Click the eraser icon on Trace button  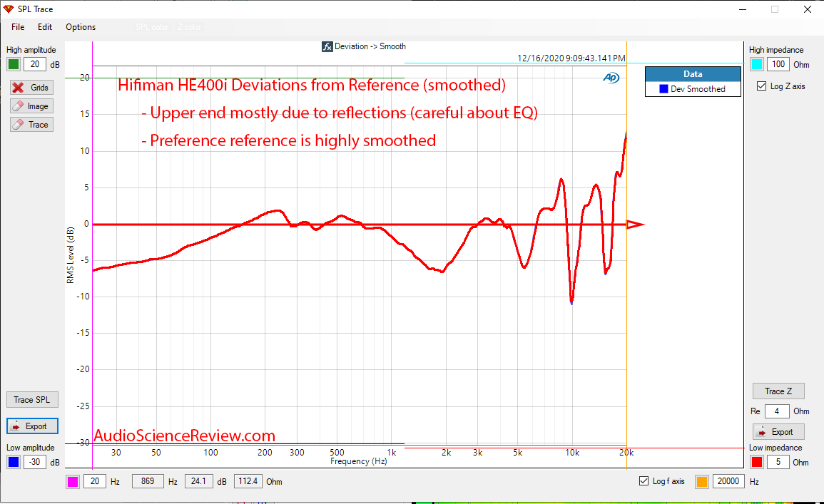pyautogui.click(x=18, y=125)
